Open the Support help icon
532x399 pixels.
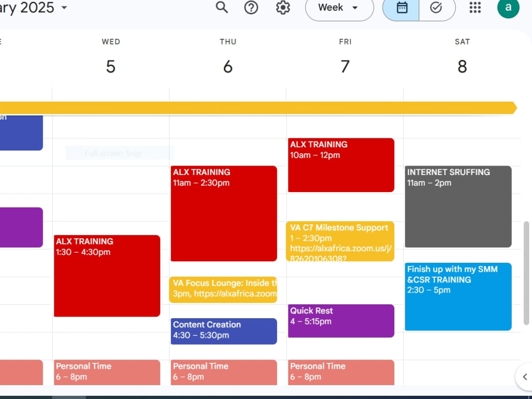(251, 7)
